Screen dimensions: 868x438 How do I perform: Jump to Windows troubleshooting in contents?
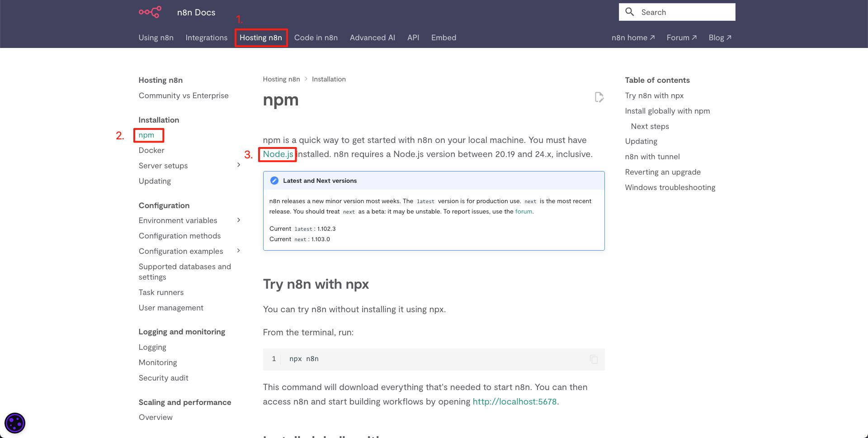point(670,187)
